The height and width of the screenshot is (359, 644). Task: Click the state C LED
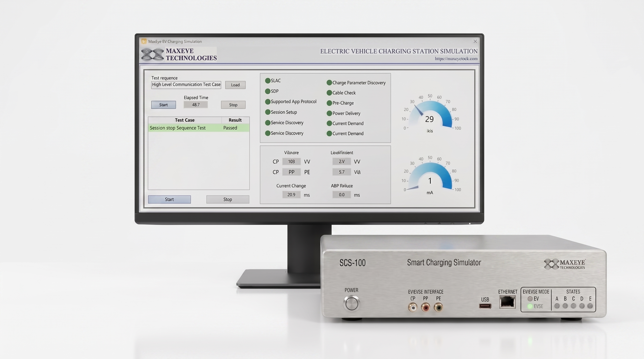tap(574, 306)
